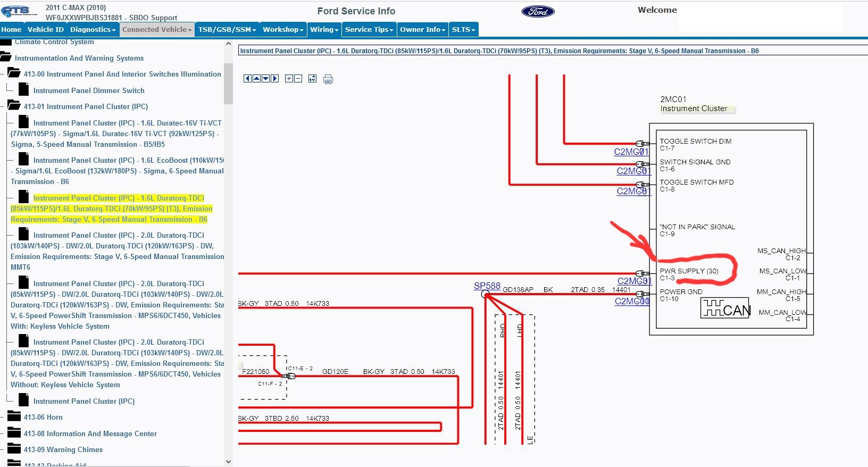This screenshot has height=467, width=868.
Task: Click the Instrument Panel Dimmer Switch document icon
Action: 23,89
